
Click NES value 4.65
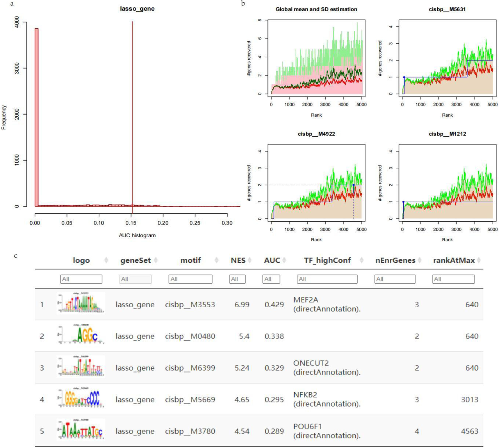click(x=242, y=399)
